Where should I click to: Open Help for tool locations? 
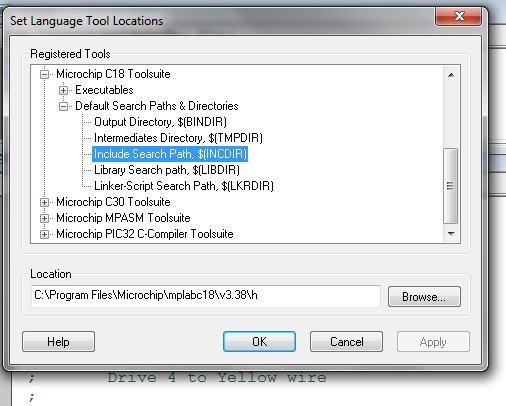(58, 341)
